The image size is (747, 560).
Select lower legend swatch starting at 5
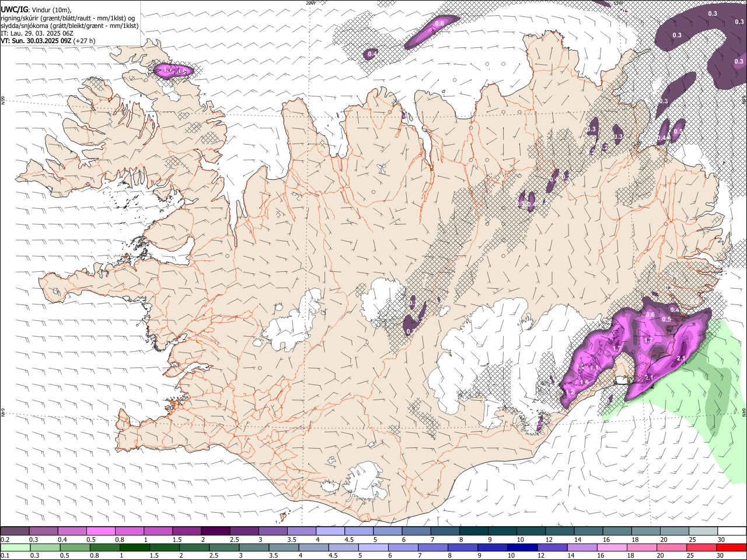click(373, 547)
